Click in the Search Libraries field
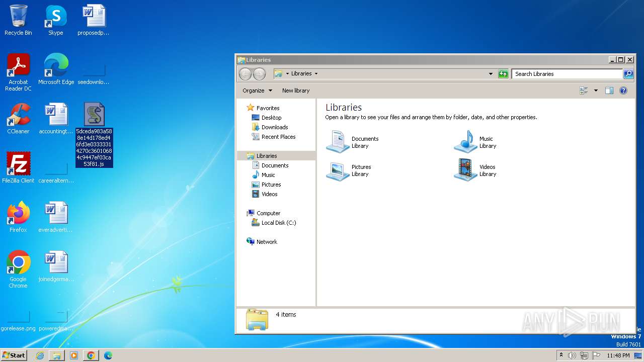Viewport: 644px width, 362px height. (568, 74)
